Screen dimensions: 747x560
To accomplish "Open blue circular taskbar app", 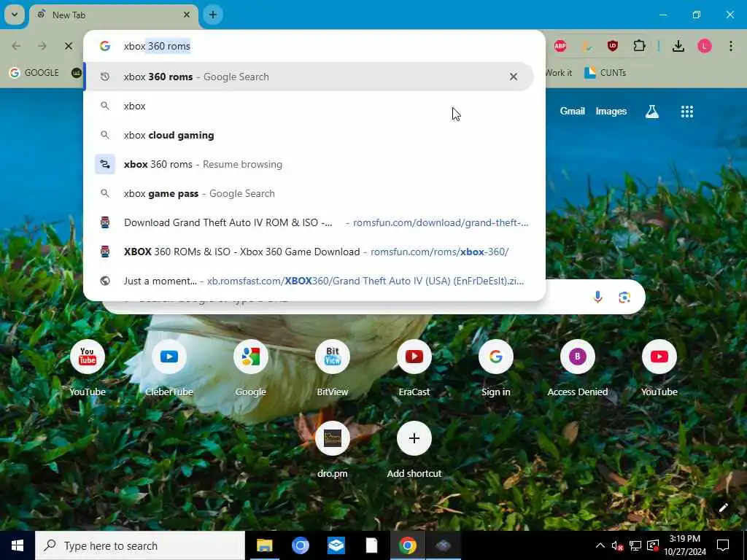I will (300, 545).
